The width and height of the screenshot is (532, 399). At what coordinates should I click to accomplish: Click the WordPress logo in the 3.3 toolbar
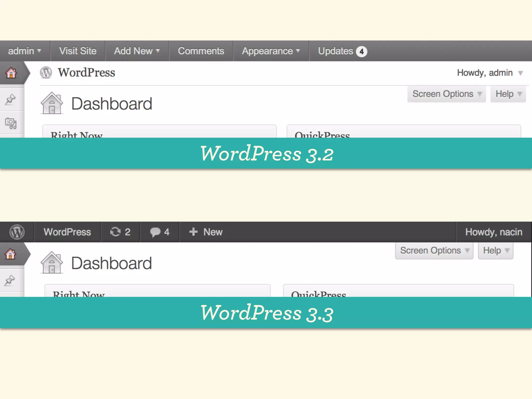(x=17, y=232)
